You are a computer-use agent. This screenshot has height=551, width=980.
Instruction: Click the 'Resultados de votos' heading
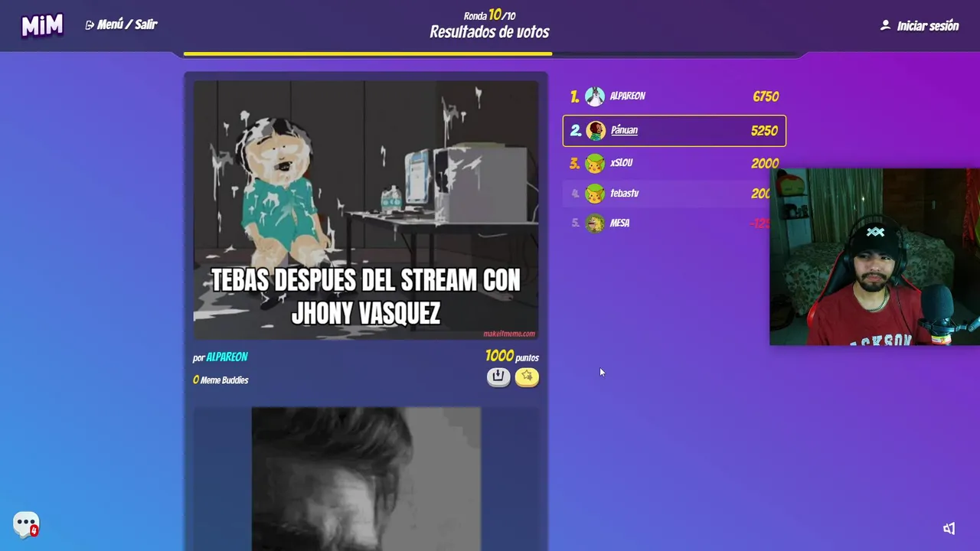489,32
